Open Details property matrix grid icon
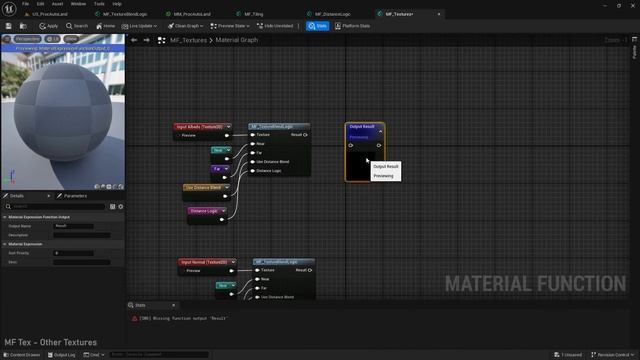 113,207
